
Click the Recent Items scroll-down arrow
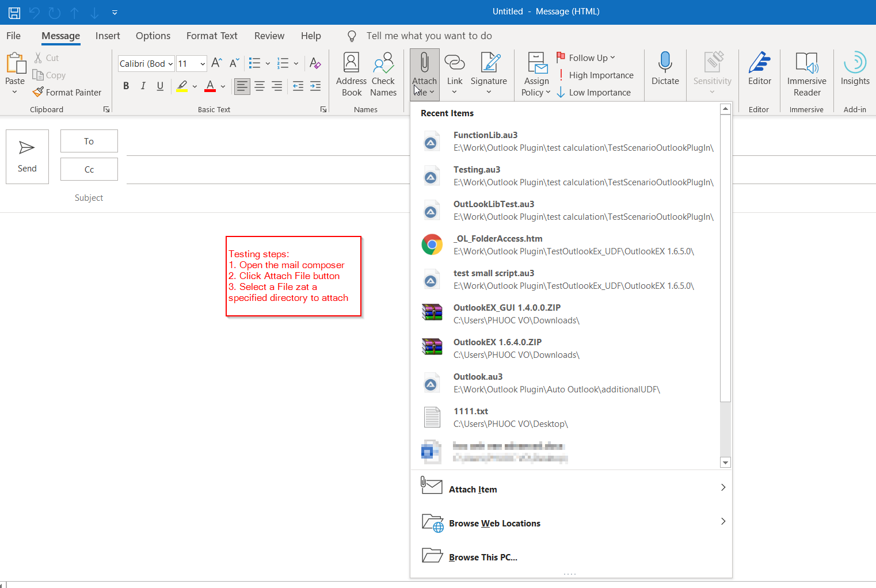tap(725, 463)
